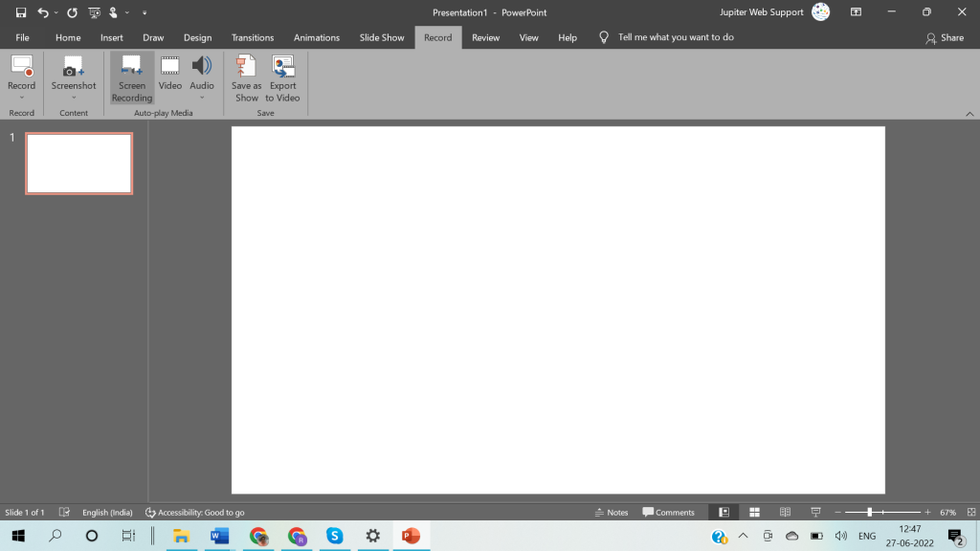980x551 pixels.
Task: Open Customize Quick Access Toolbar dropdown
Action: [145, 12]
